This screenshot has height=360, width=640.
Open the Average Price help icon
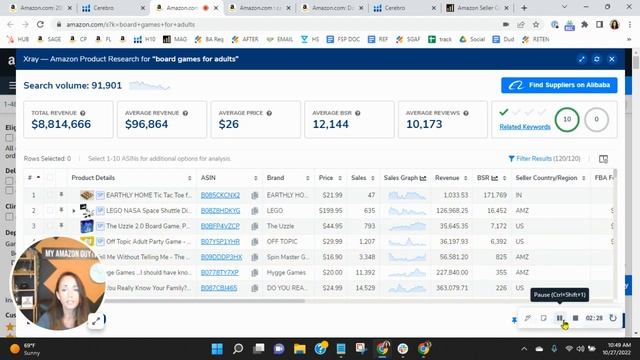pyautogui.click(x=269, y=113)
